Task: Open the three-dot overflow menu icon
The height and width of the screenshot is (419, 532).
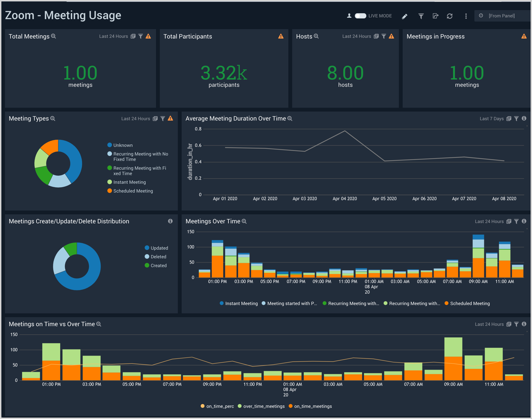Action: 466,16
